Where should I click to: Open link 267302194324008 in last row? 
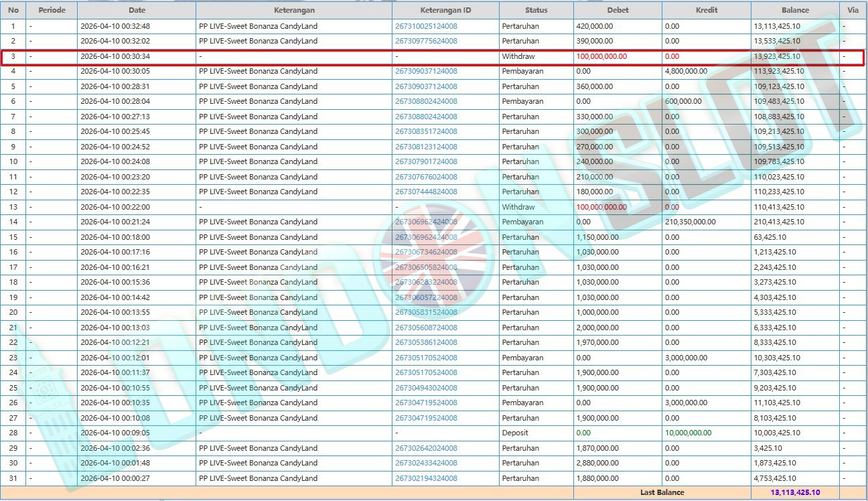[x=426, y=478]
